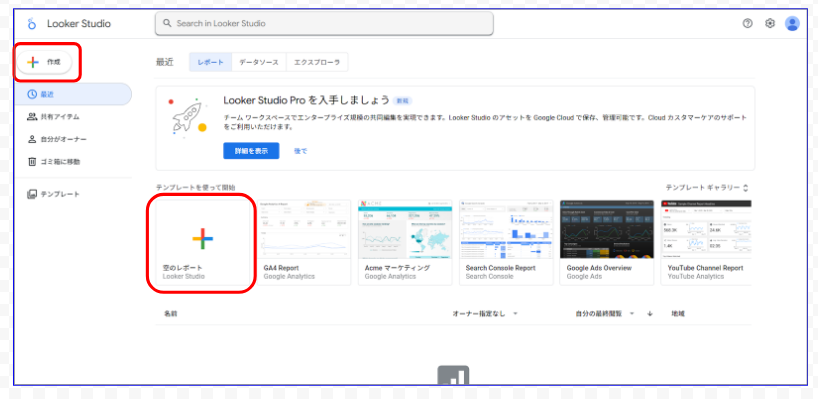Click the multicolor plus icon on blank report

pos(202,239)
